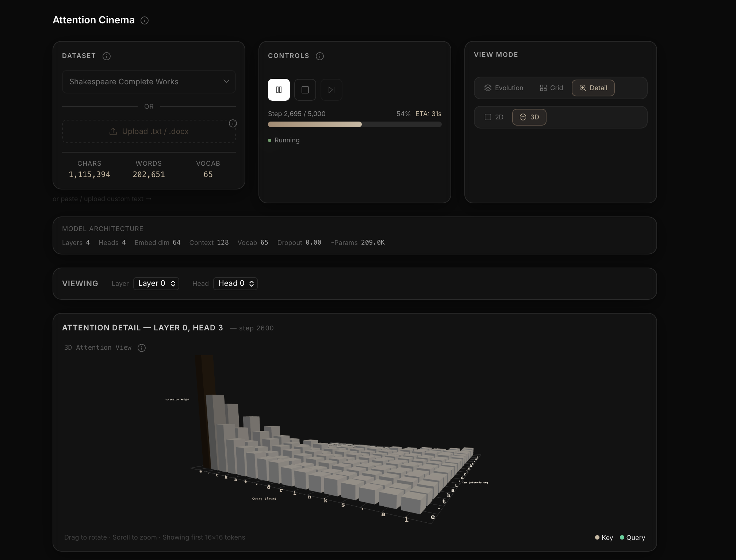
Task: Switch to the Grid view tab
Action: [x=551, y=88]
